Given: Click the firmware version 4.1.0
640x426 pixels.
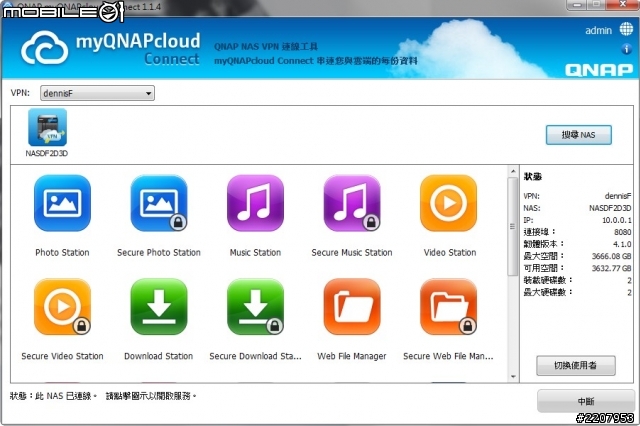Looking at the screenshot, I should pyautogui.click(x=622, y=244).
